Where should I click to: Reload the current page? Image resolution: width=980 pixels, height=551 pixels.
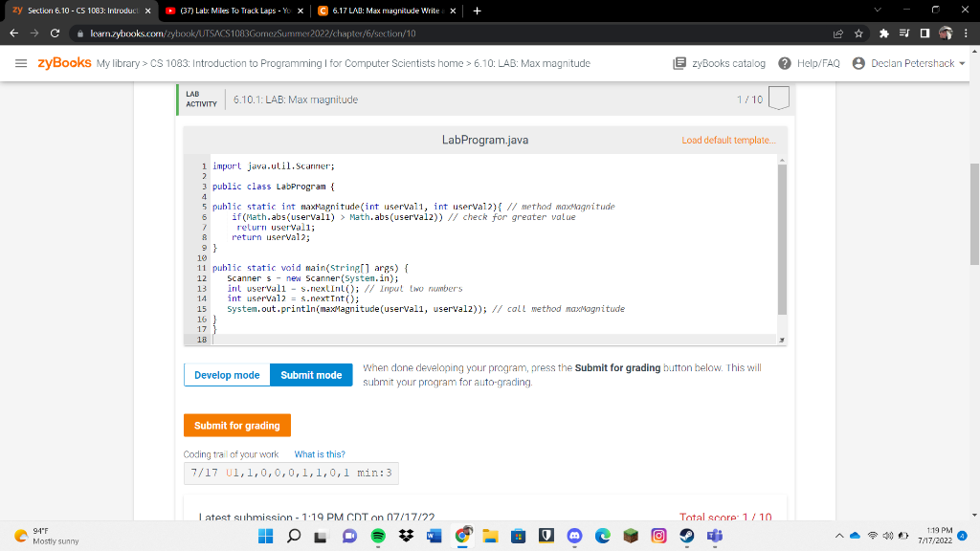tap(55, 33)
